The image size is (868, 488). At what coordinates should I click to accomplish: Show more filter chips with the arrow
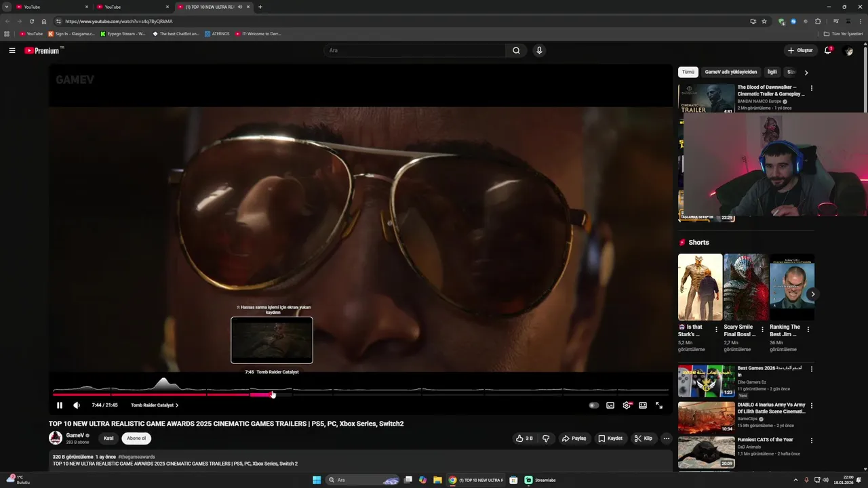(806, 73)
